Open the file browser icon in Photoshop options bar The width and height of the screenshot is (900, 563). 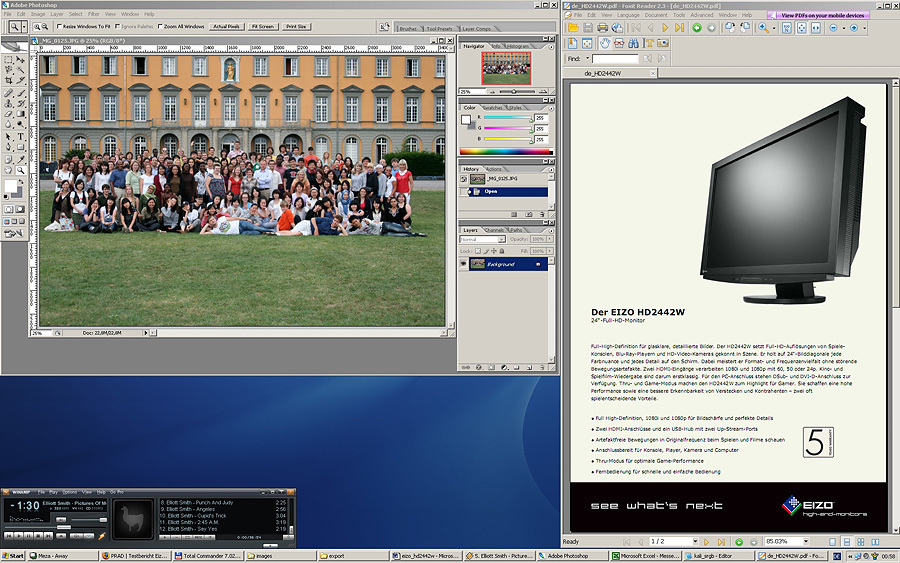(384, 27)
